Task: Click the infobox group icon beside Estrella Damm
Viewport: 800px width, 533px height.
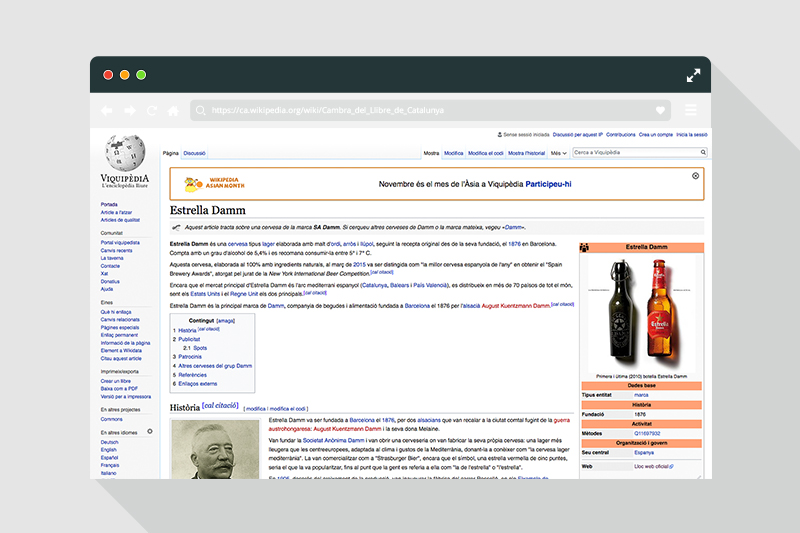Action: pos(585,247)
